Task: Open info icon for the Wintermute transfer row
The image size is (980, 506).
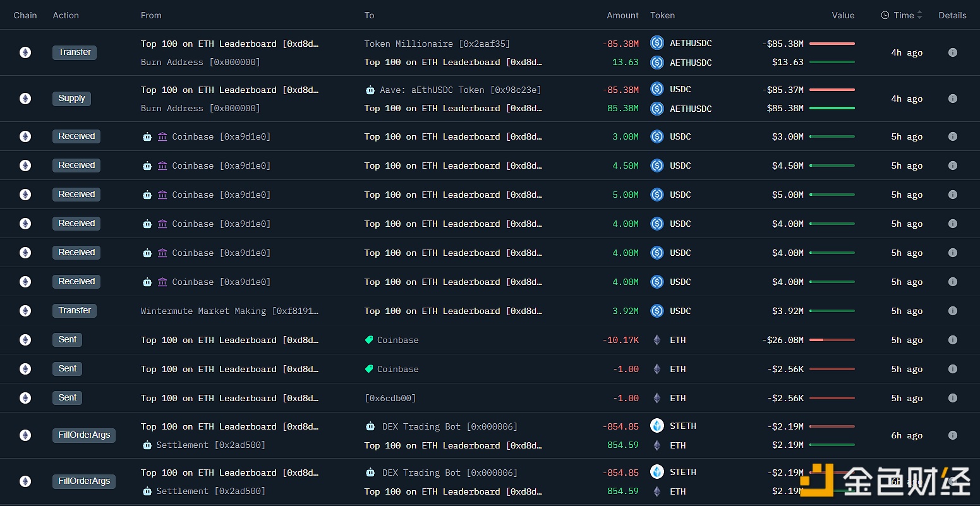Action: [952, 311]
